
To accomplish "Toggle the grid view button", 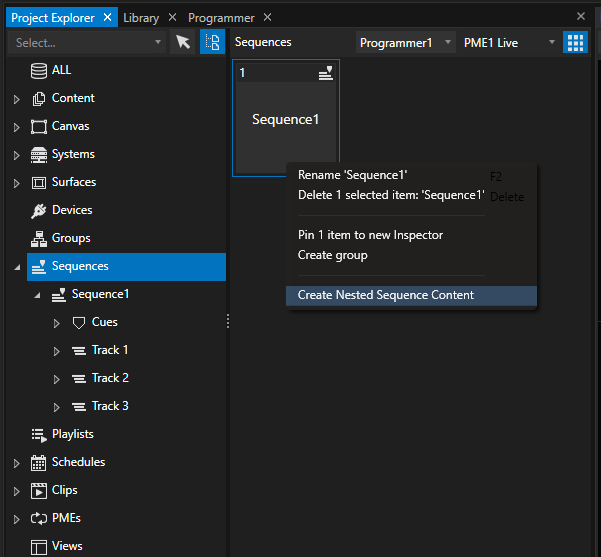I will coord(575,42).
